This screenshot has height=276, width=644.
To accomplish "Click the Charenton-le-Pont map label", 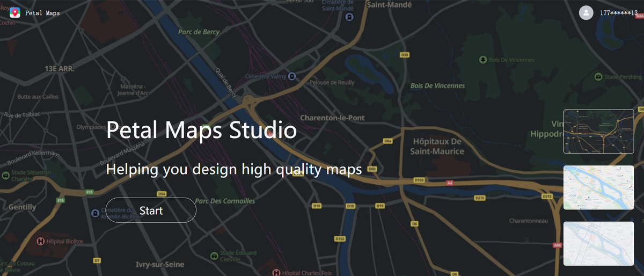I will point(332,118).
